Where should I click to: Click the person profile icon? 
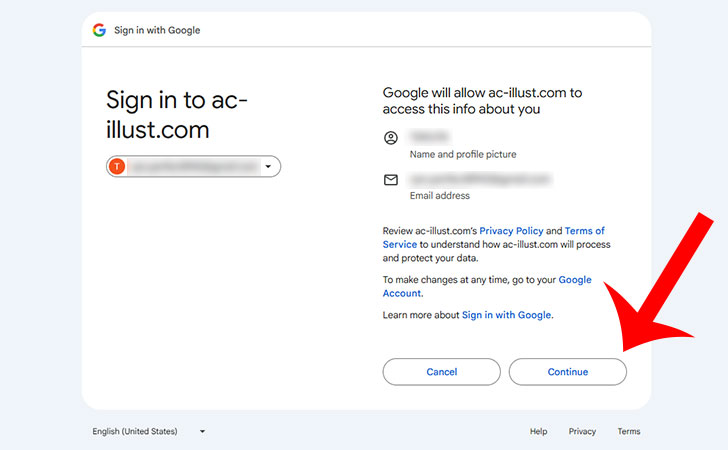point(391,138)
